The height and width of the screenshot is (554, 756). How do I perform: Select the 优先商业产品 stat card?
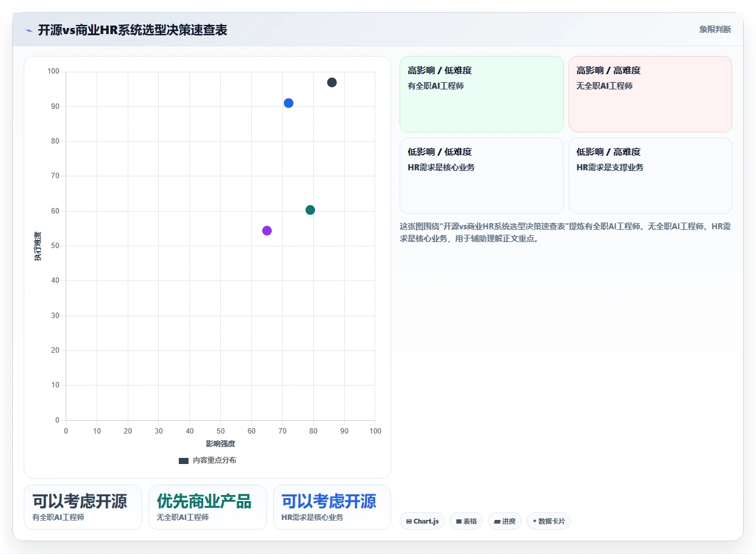pyautogui.click(x=207, y=507)
